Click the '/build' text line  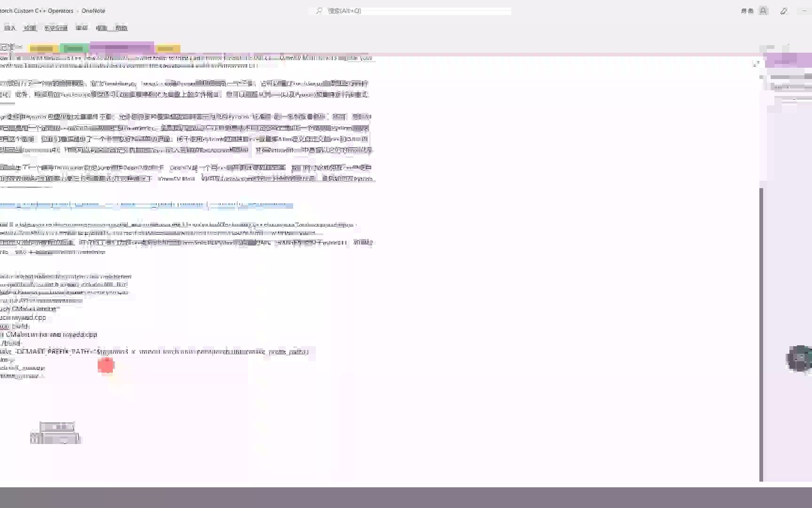[11, 343]
